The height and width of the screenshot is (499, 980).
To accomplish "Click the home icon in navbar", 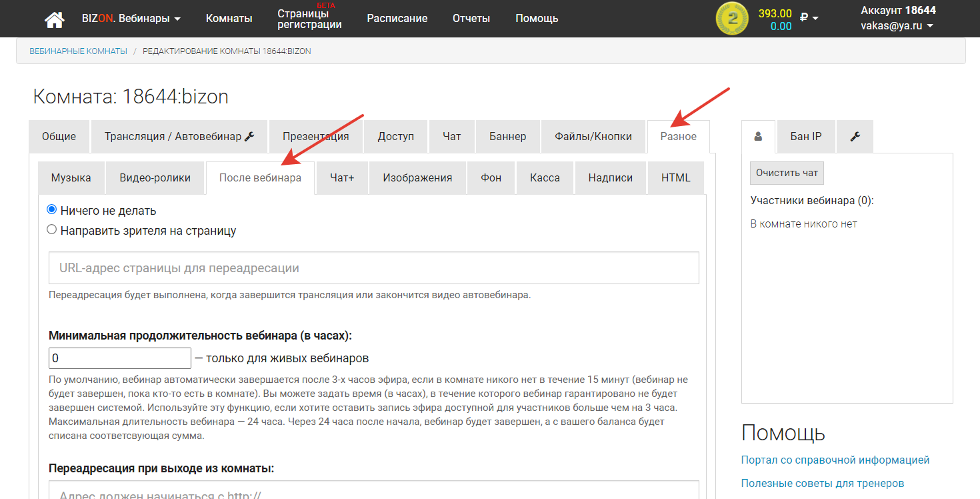I will click(x=55, y=19).
